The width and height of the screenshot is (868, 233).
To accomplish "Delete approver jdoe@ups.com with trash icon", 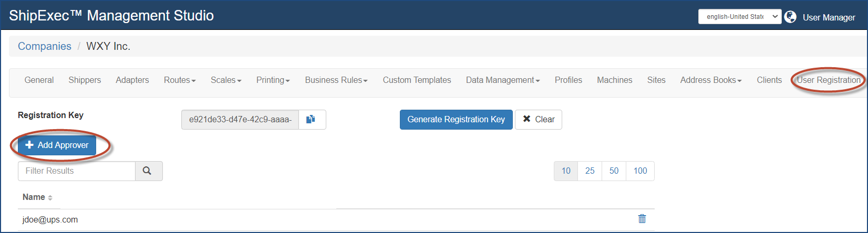I will point(642,219).
